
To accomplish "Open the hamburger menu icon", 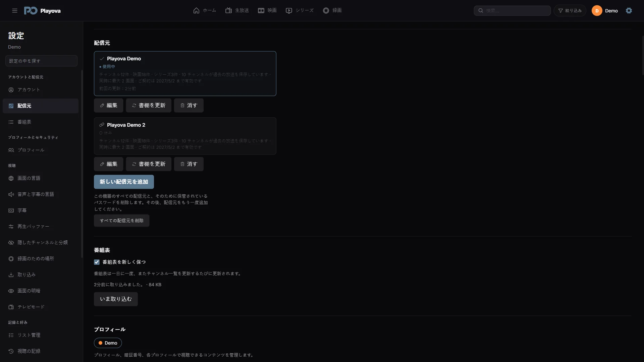I will pos(15,11).
